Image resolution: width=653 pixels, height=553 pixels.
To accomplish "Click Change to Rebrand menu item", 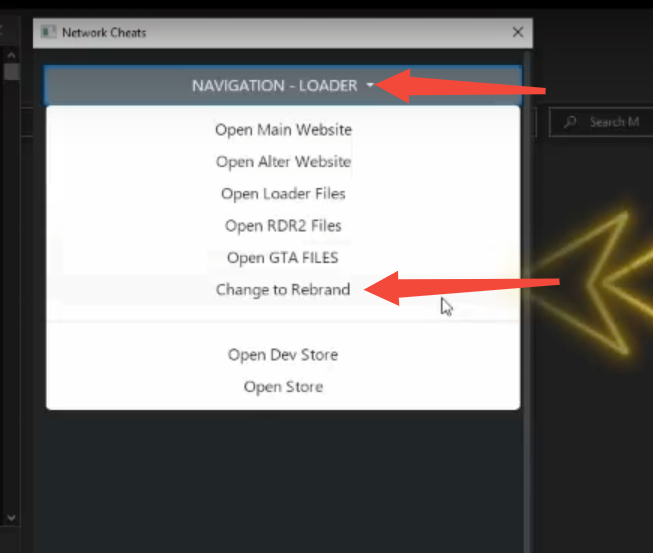I will click(283, 290).
